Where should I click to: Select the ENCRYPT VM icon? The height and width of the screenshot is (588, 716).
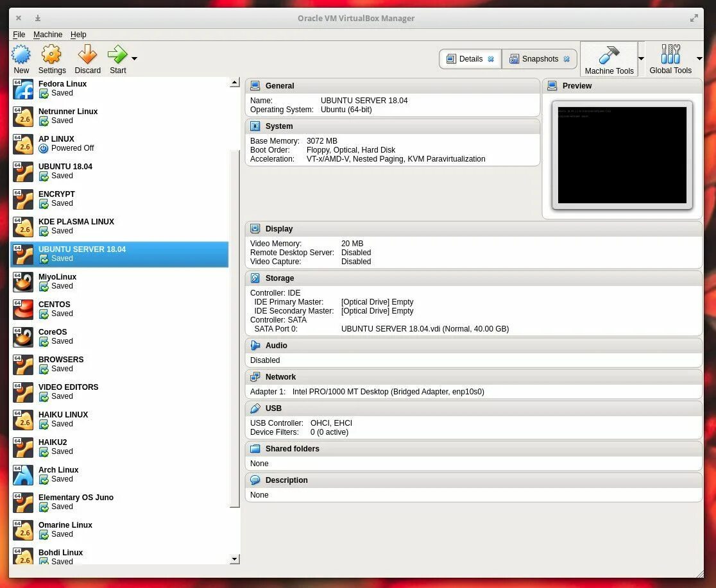tap(23, 199)
